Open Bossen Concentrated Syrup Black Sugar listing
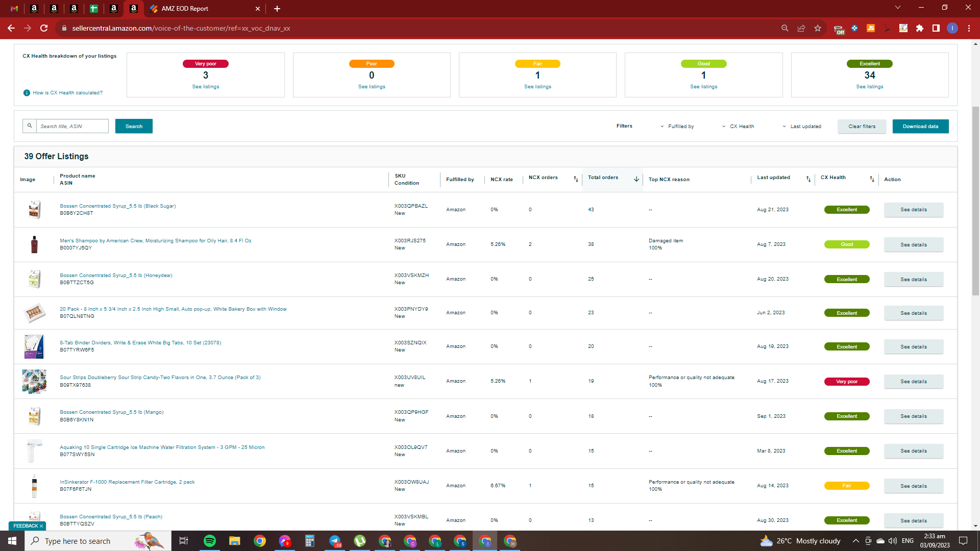 (118, 206)
